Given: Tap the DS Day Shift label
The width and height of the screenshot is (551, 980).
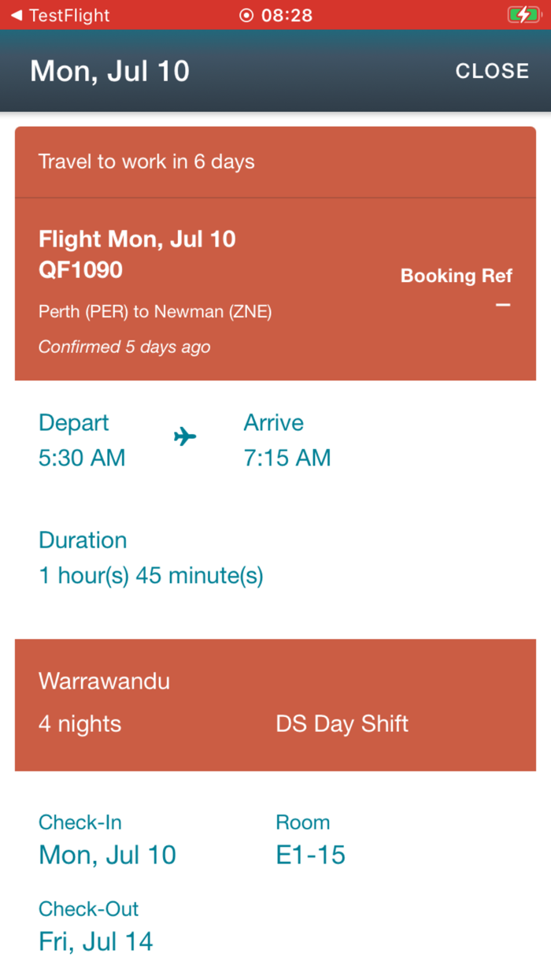Looking at the screenshot, I should coord(342,724).
